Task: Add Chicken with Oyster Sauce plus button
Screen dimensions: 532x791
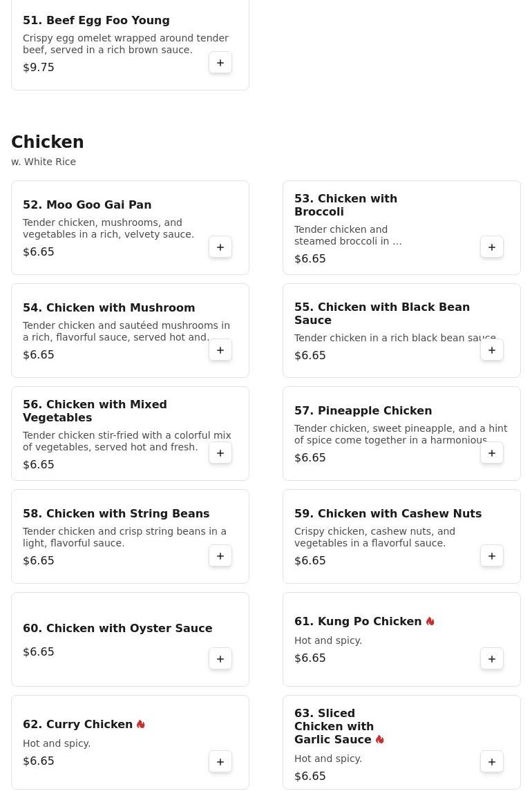Action: pos(220,659)
